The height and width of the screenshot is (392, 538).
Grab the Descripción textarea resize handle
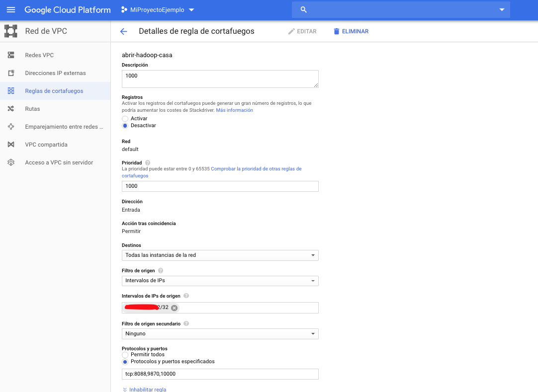pos(316,85)
